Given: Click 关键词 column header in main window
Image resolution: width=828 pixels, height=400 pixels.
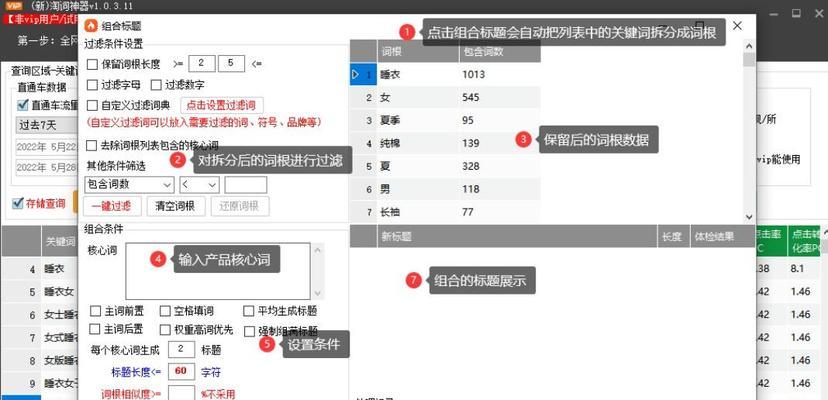Looking at the screenshot, I should point(60,241).
